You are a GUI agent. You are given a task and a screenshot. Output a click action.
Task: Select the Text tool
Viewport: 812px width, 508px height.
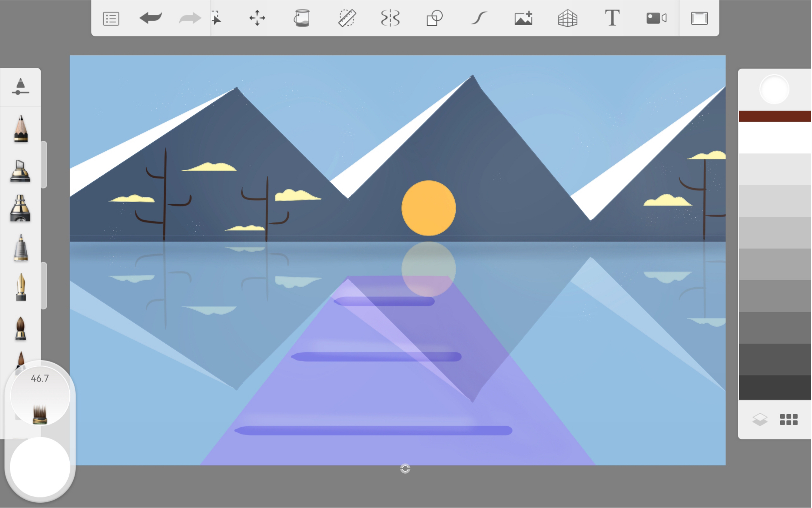point(612,18)
